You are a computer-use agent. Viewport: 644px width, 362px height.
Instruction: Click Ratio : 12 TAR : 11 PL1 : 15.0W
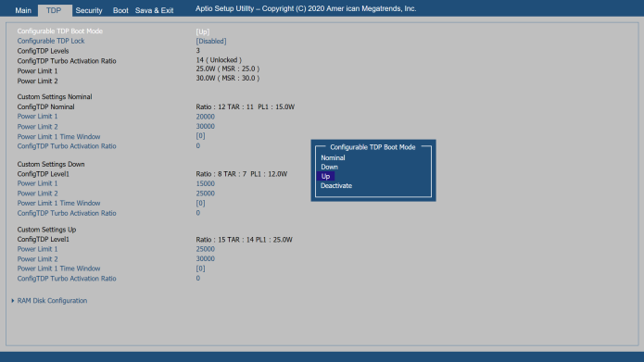pos(246,106)
